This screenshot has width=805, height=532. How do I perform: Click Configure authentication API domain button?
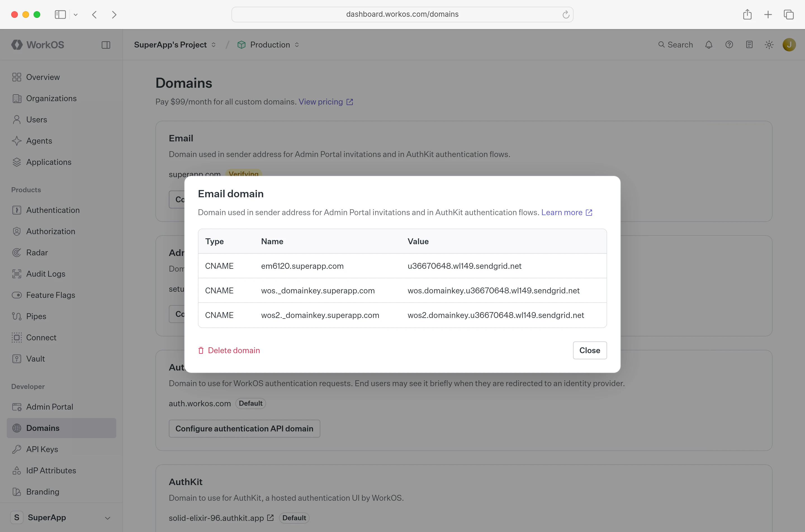pos(244,429)
